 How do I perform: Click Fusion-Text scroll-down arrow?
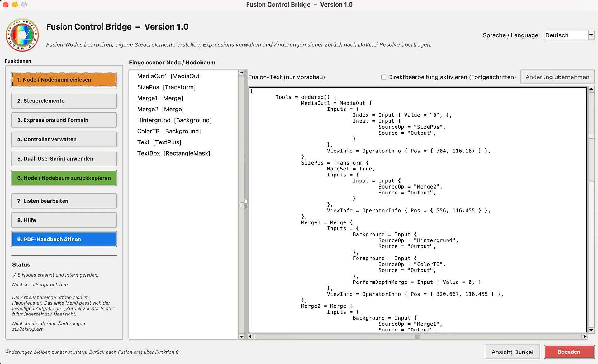pyautogui.click(x=591, y=330)
